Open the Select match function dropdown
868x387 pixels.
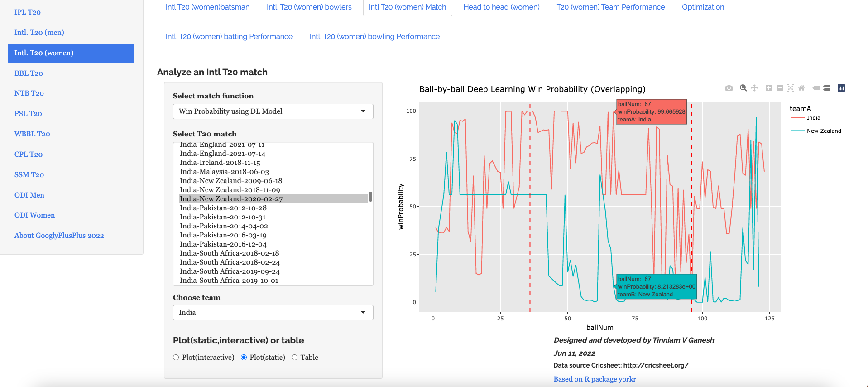[x=273, y=111]
